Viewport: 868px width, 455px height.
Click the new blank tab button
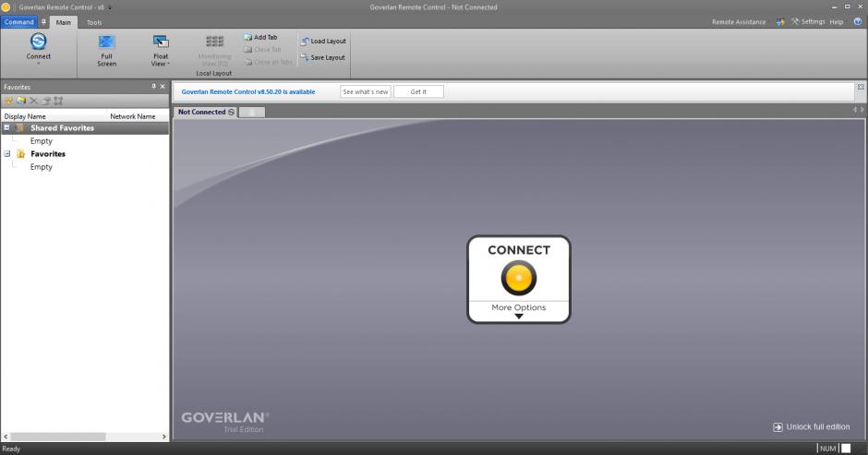(252, 113)
